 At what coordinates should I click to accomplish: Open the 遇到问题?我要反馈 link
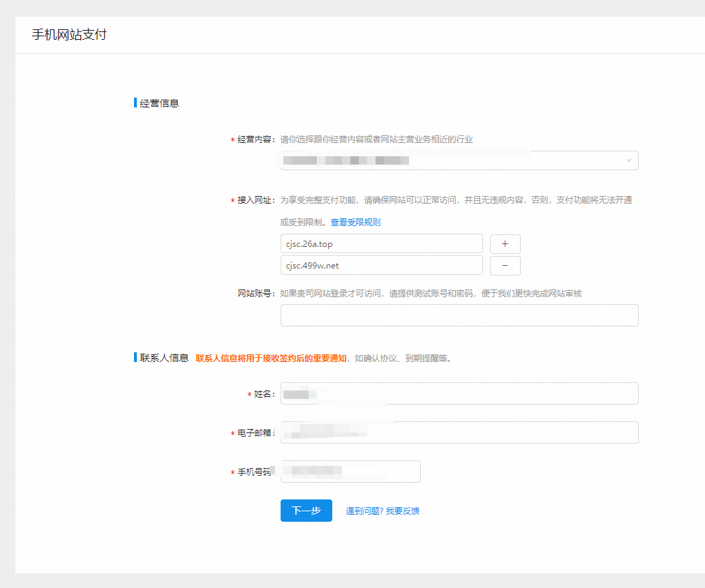(383, 511)
